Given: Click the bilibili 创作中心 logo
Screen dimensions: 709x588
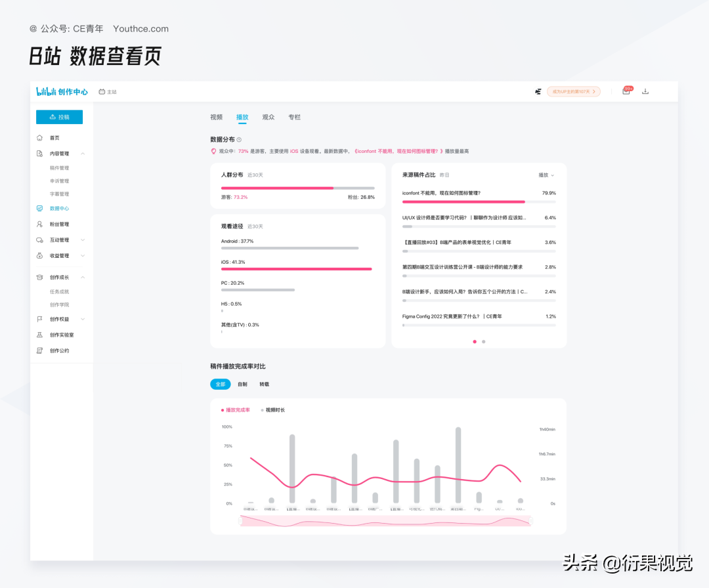Looking at the screenshot, I should coord(62,91).
